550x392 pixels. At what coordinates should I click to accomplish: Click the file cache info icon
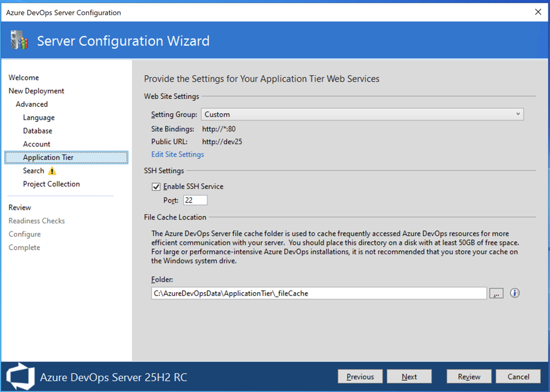point(515,293)
